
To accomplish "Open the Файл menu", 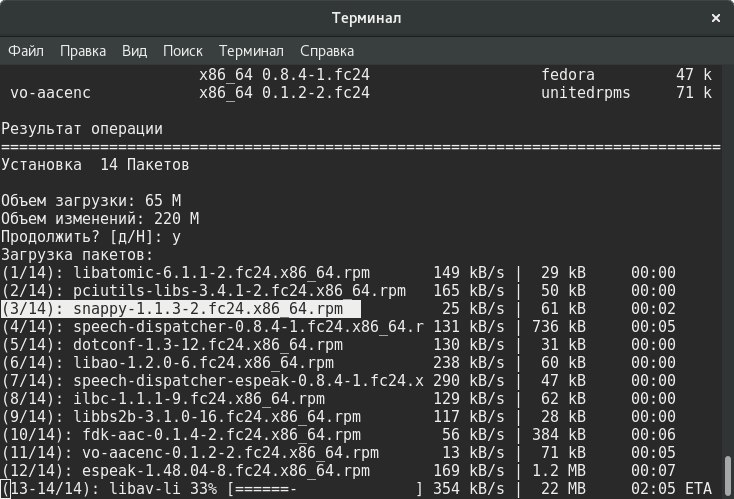I will (x=26, y=51).
